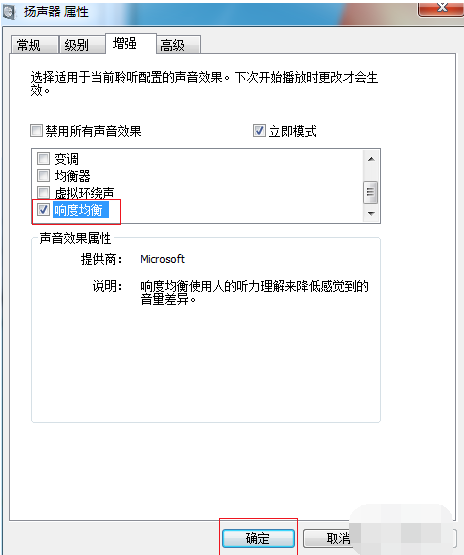This screenshot has width=464, height=555.
Task: Tick the 均衡器 effect checkbox
Action: [43, 176]
